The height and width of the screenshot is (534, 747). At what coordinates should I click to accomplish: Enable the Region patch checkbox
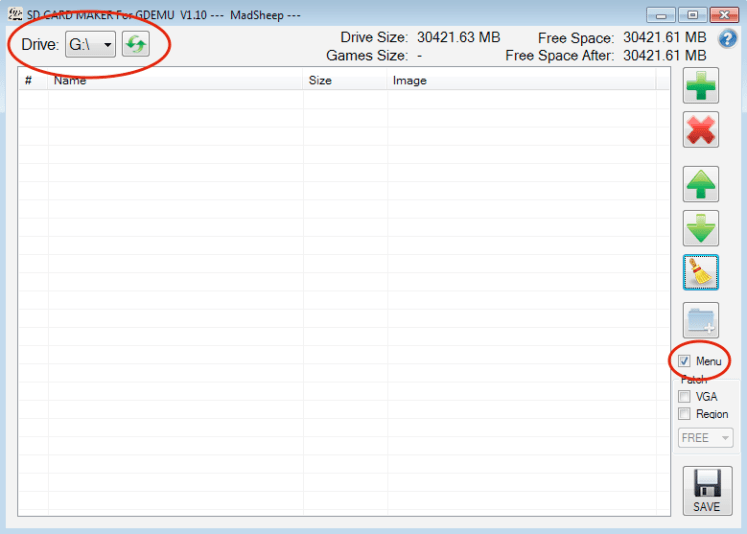(685, 413)
